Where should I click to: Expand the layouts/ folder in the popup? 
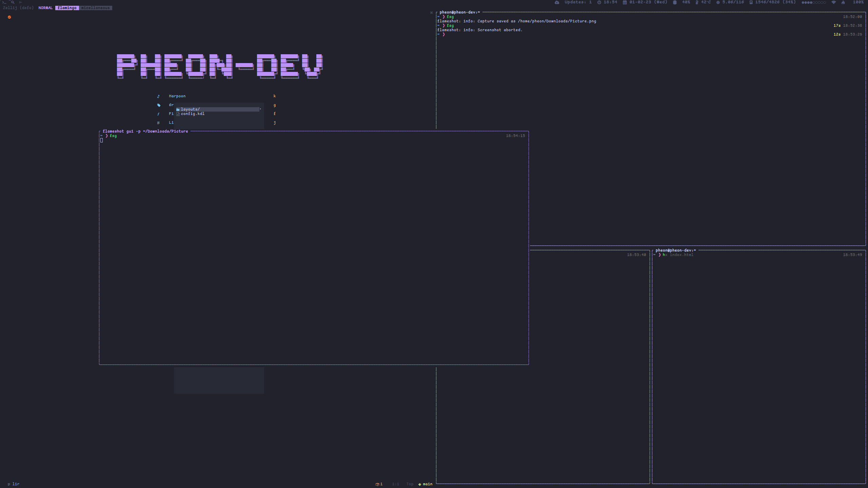coord(190,109)
